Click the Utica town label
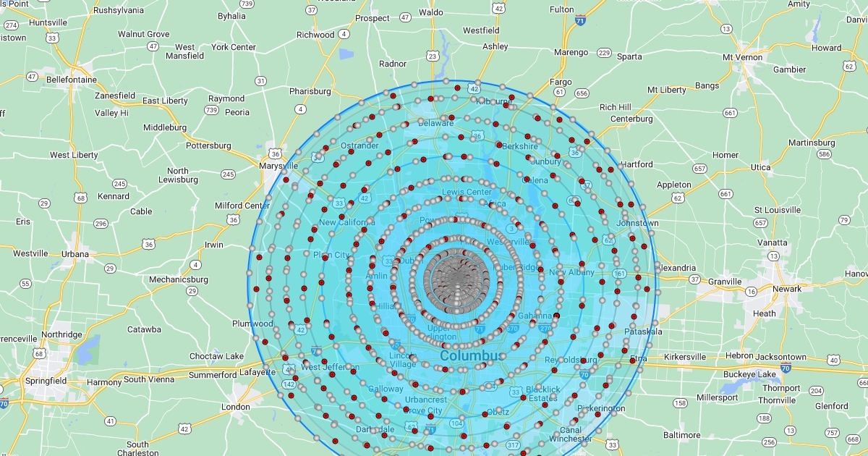 tap(760, 167)
